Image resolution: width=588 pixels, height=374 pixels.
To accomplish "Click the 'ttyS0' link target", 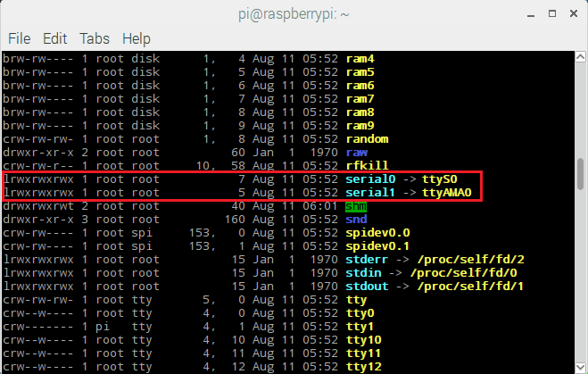I will pyautogui.click(x=440, y=179).
